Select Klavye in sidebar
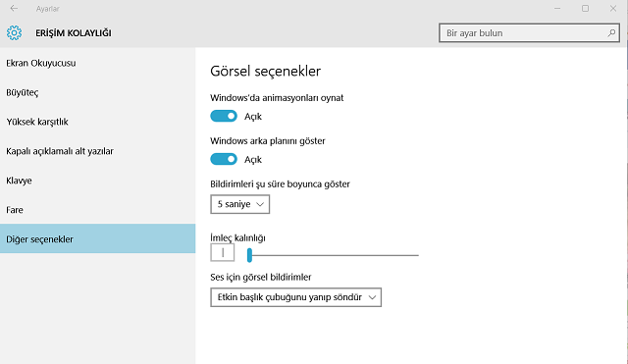Screen dimensions: 628x364 click(x=98, y=181)
